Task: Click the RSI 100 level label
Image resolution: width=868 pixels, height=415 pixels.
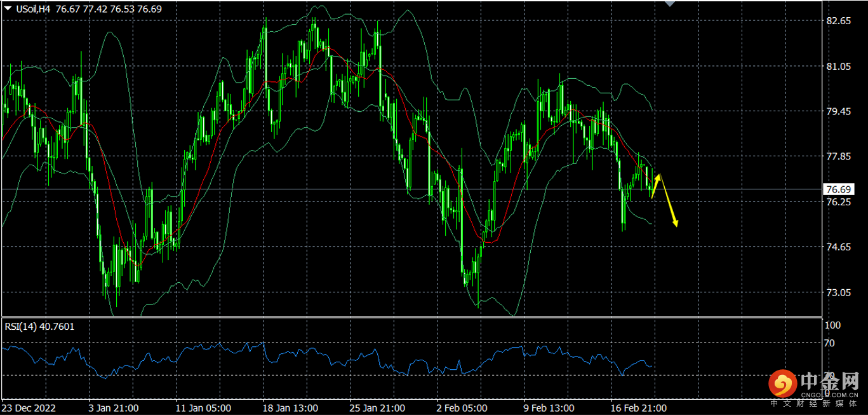Action: point(832,325)
